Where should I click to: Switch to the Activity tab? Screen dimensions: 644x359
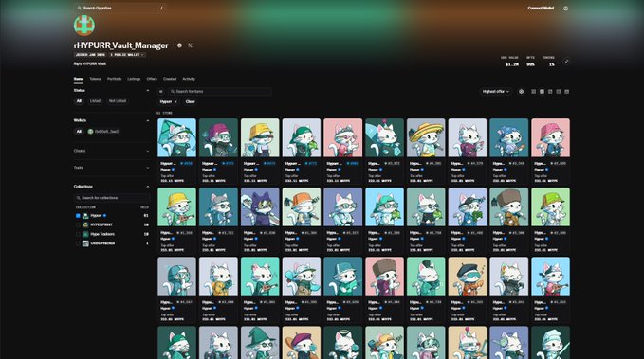tap(189, 79)
